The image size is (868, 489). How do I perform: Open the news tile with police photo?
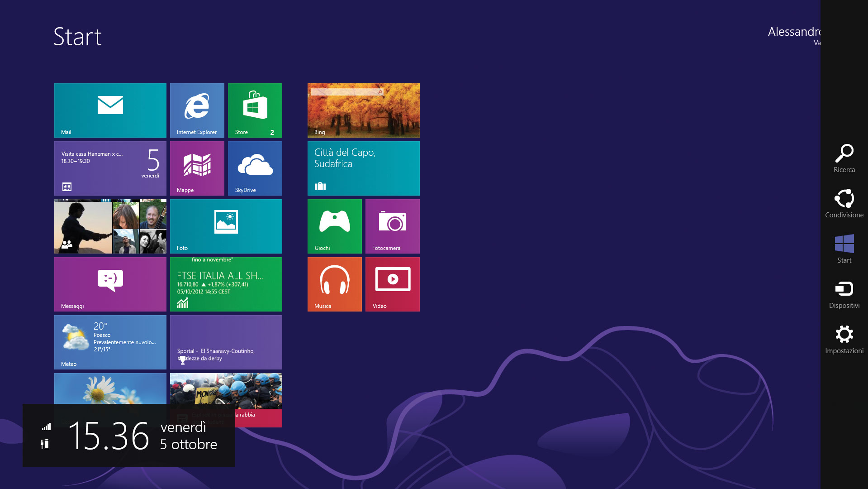point(226,391)
